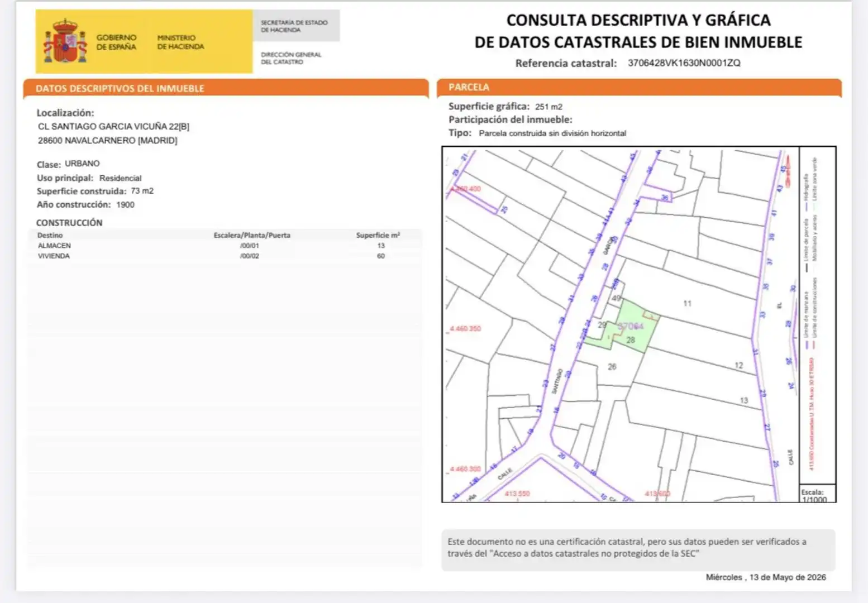Click the Secretaría de Estado de Hacienda box
The image size is (868, 603).
296,26
